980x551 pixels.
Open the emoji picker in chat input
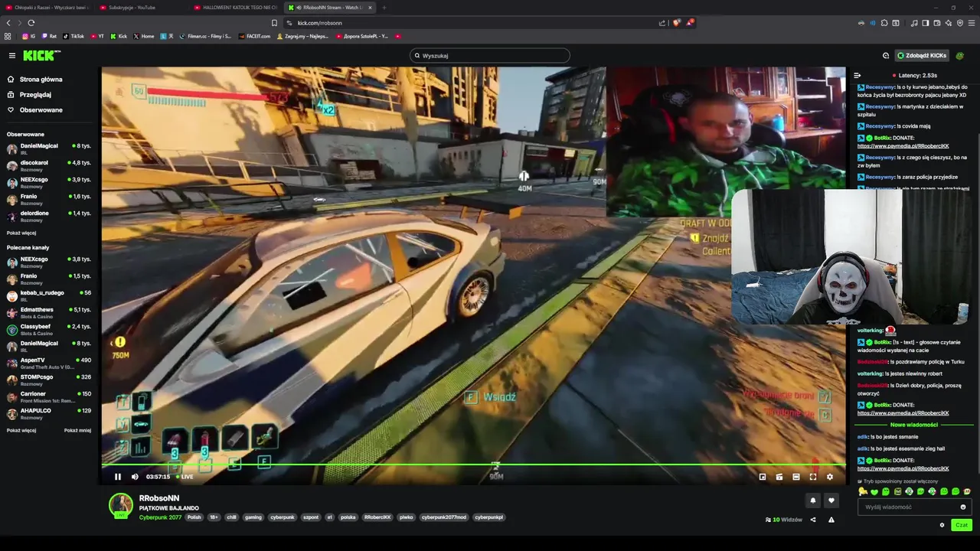point(963,507)
